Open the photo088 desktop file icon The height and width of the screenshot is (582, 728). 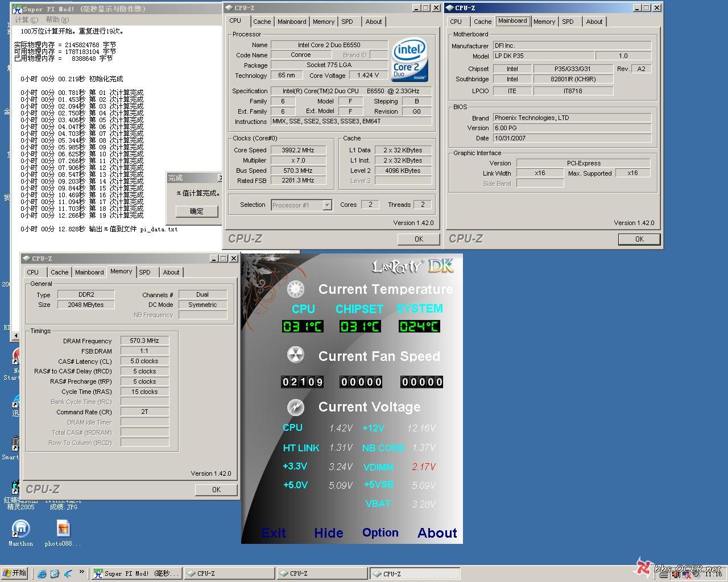coord(63,533)
